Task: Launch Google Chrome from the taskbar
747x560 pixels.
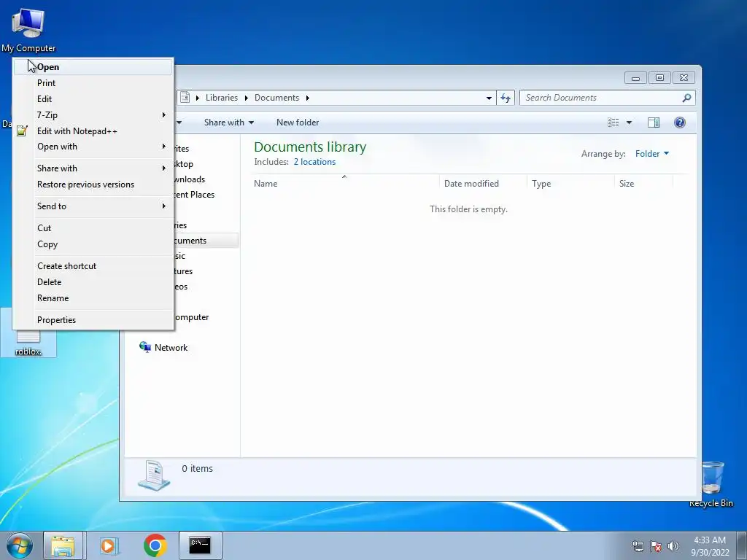Action: [x=155, y=545]
